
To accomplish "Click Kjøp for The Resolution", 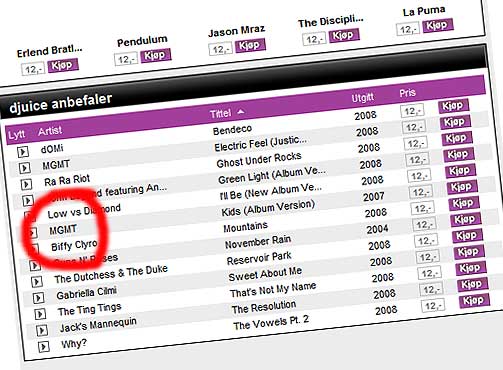I will coord(472,284).
